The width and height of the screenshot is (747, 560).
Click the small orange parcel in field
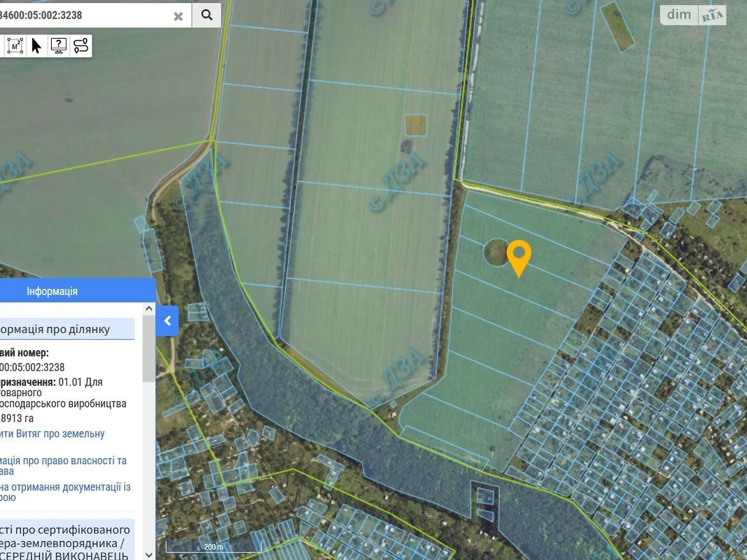click(416, 125)
